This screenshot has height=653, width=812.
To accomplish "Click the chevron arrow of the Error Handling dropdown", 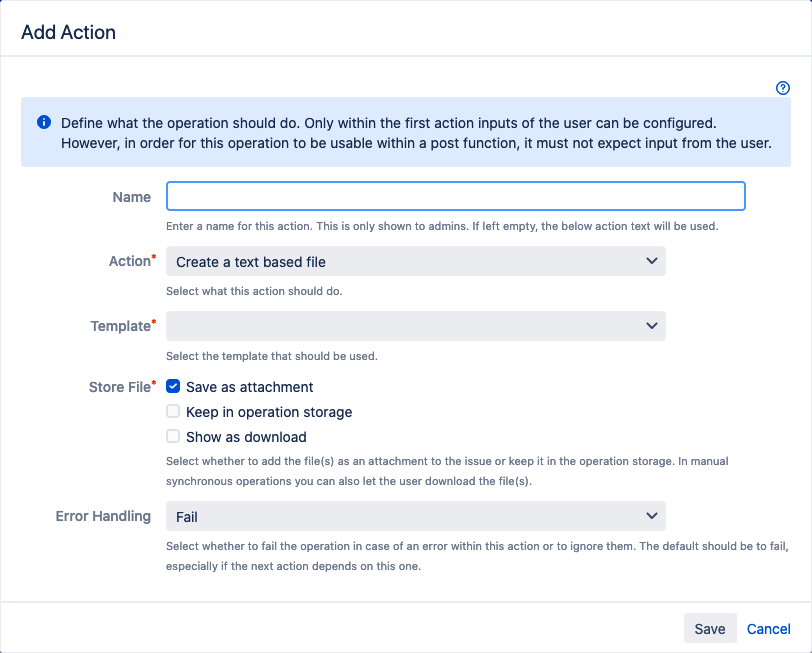I will tap(652, 516).
